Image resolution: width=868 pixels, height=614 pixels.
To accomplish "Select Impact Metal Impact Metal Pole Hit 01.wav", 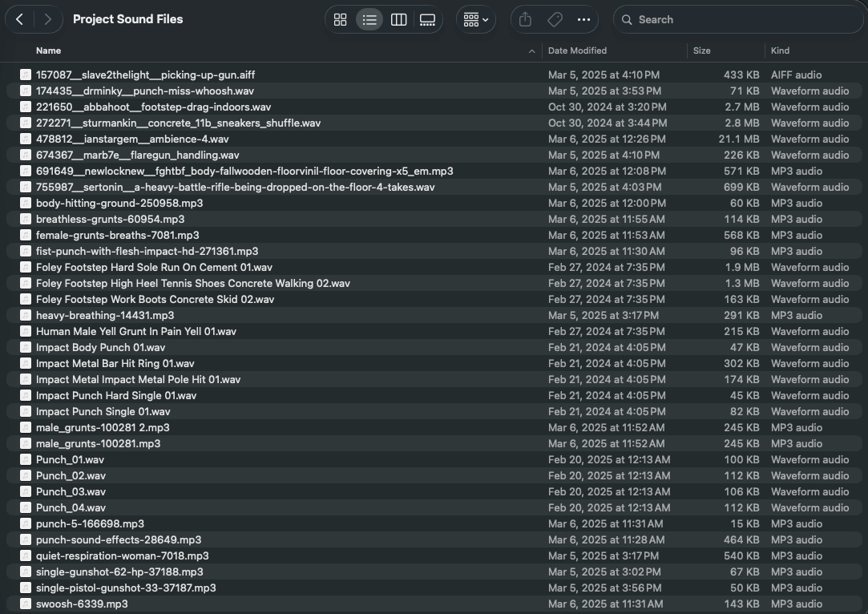I will click(x=139, y=380).
